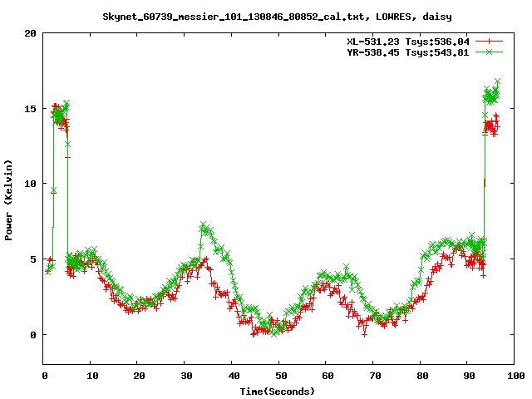Click x-axis tick label 100

(515, 376)
